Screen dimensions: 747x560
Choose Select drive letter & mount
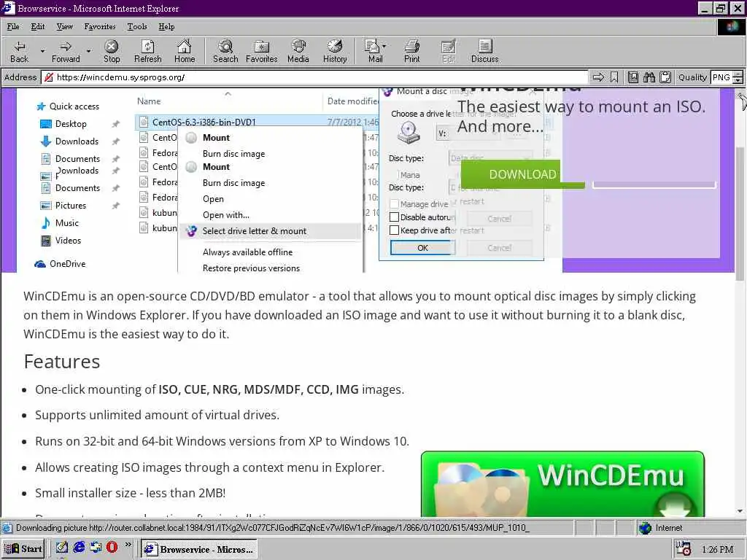point(270,231)
